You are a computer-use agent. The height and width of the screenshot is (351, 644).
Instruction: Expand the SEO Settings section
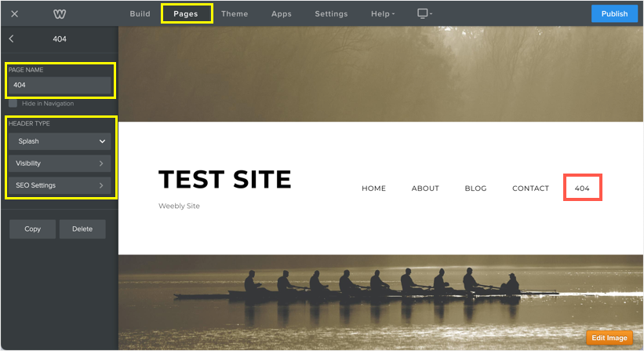click(60, 185)
